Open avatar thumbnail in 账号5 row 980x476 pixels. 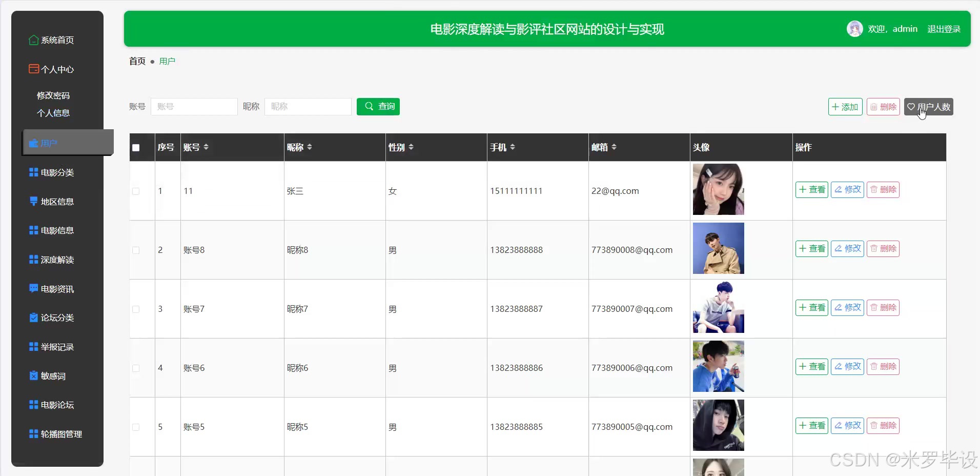[718, 425]
